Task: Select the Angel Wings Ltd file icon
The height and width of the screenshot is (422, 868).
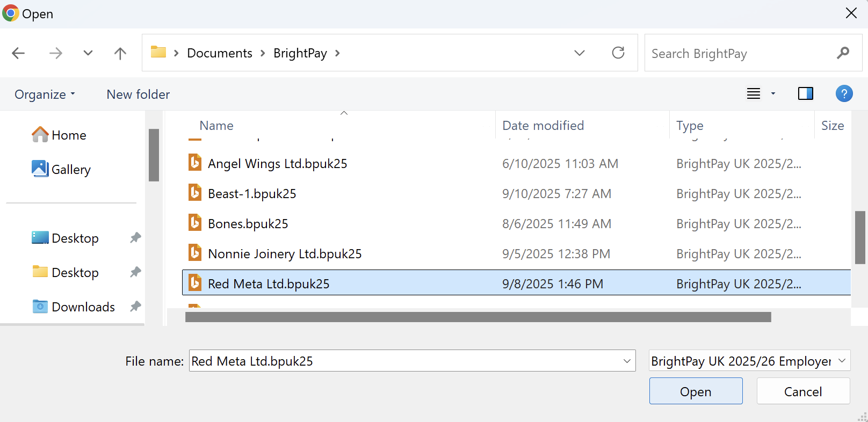Action: (x=195, y=163)
